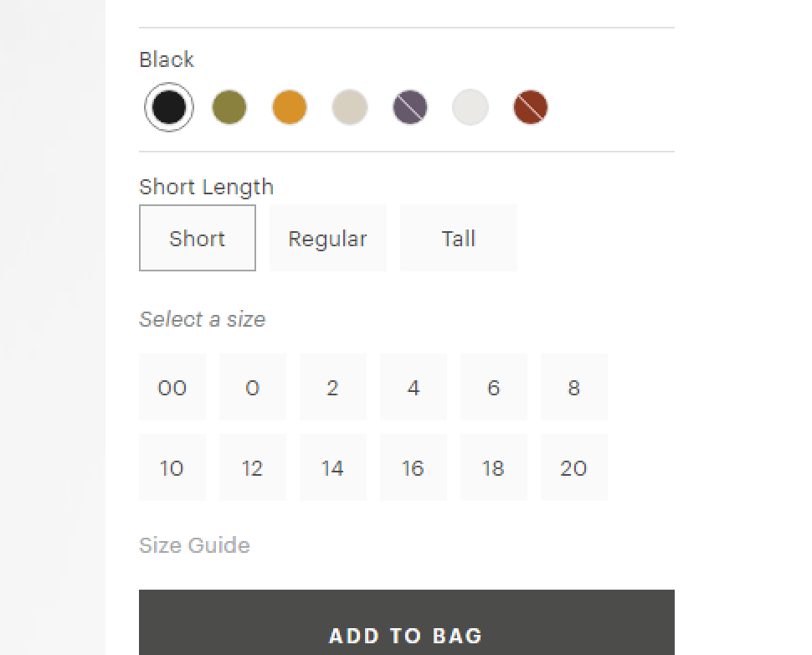Select the crossed-out rust red swatch
The image size is (812, 655).
click(531, 107)
